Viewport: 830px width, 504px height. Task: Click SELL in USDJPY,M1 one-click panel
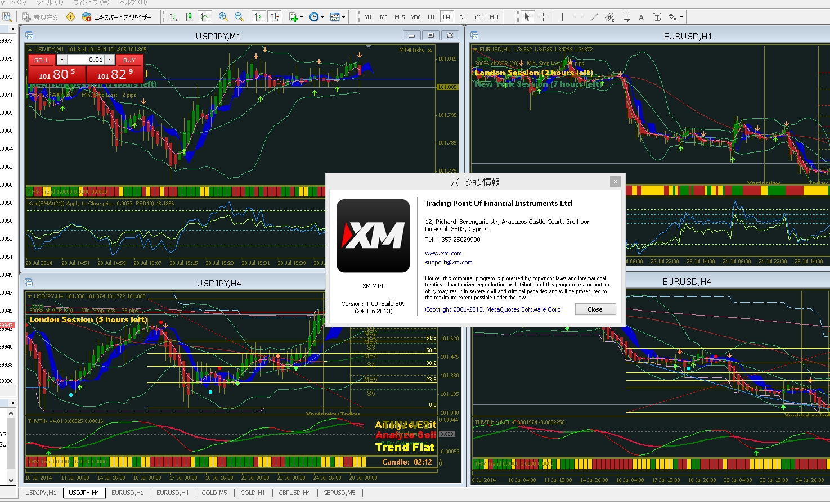click(42, 60)
